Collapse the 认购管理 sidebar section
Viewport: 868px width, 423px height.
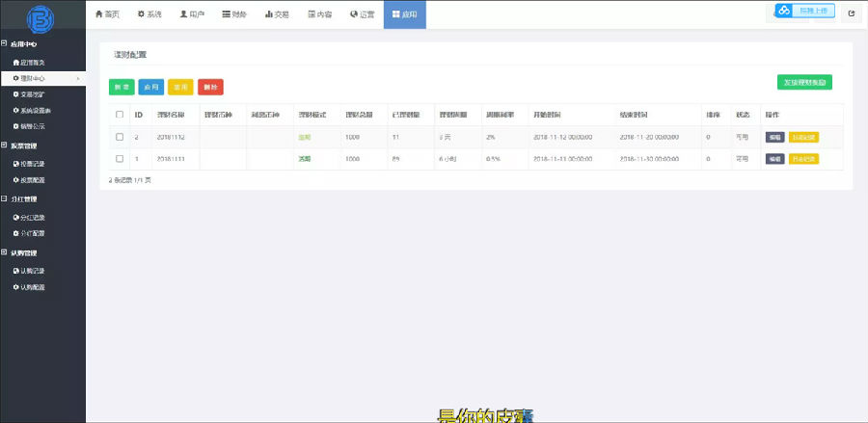5,252
